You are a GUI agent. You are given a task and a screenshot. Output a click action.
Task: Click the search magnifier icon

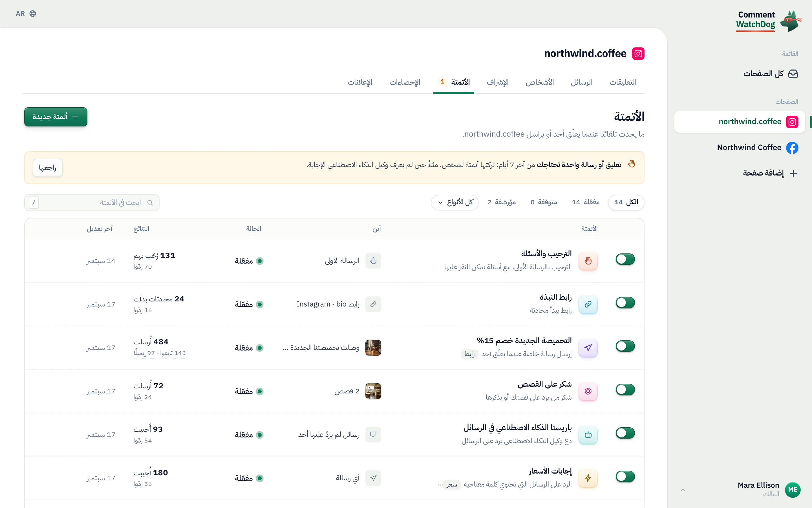[150, 203]
